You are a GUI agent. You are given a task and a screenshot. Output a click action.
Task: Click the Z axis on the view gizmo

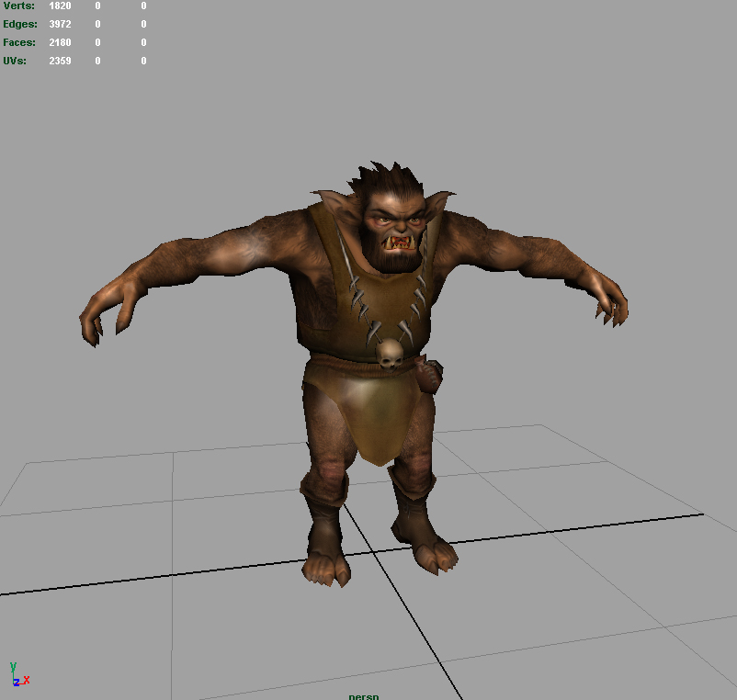(x=17, y=683)
